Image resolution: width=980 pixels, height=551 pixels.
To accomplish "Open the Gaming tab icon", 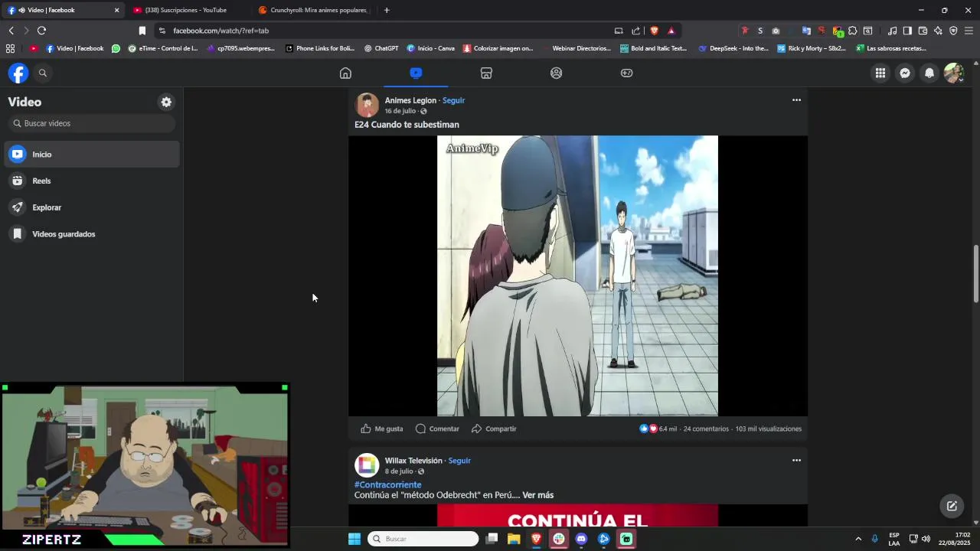I will (627, 73).
